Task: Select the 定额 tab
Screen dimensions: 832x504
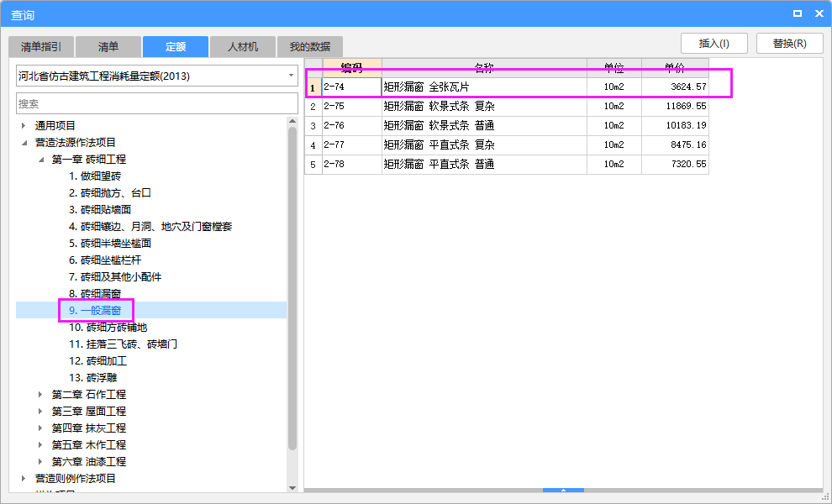Action: coord(176,47)
